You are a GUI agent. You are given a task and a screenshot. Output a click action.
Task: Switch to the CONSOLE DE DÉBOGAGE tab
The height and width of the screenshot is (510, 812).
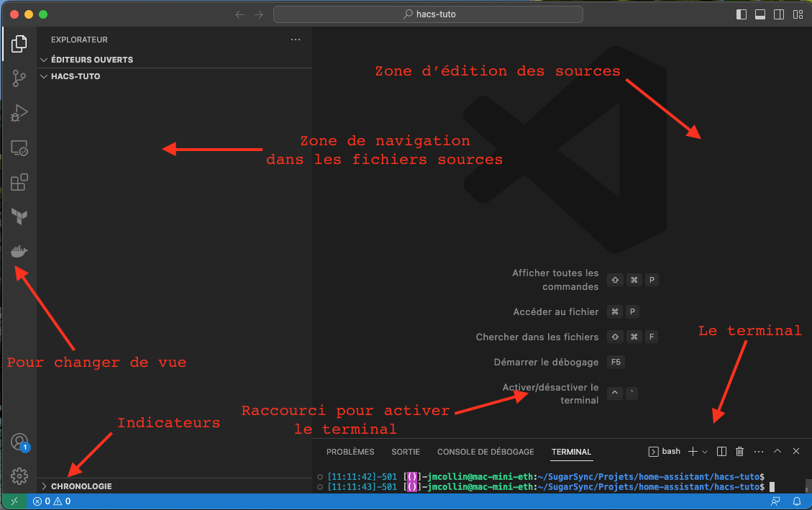(485, 452)
